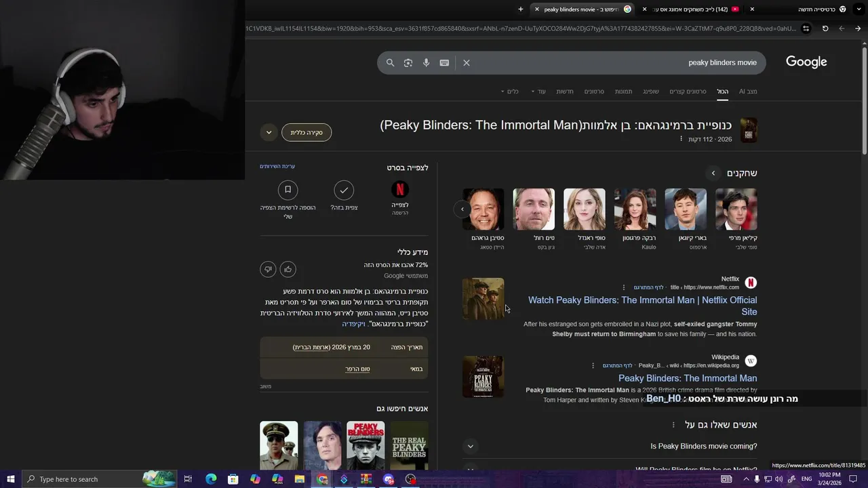Screen dimensions: 868x488
Task: Open a new tab with the plus icon
Action: click(521, 9)
